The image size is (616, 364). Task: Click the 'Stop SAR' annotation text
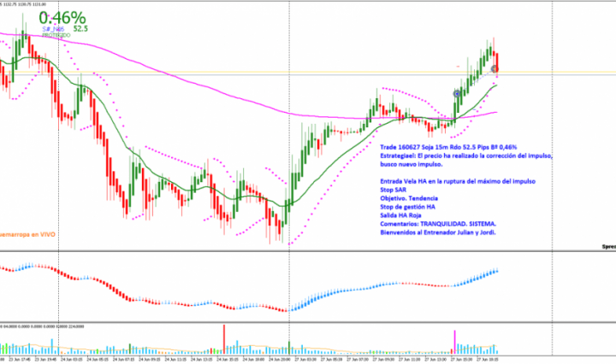tap(394, 190)
